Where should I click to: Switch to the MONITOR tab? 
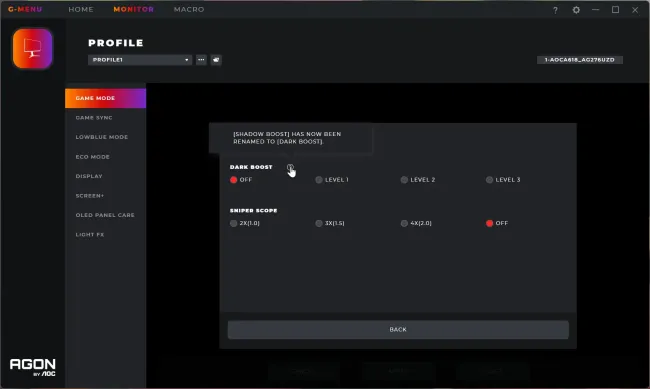[133, 9]
